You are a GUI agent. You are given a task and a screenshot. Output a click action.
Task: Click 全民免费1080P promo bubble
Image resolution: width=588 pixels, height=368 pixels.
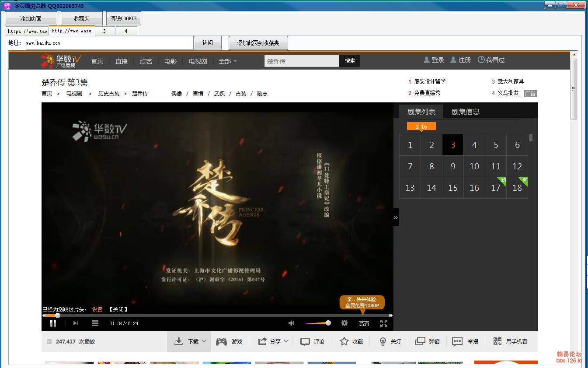(x=362, y=302)
